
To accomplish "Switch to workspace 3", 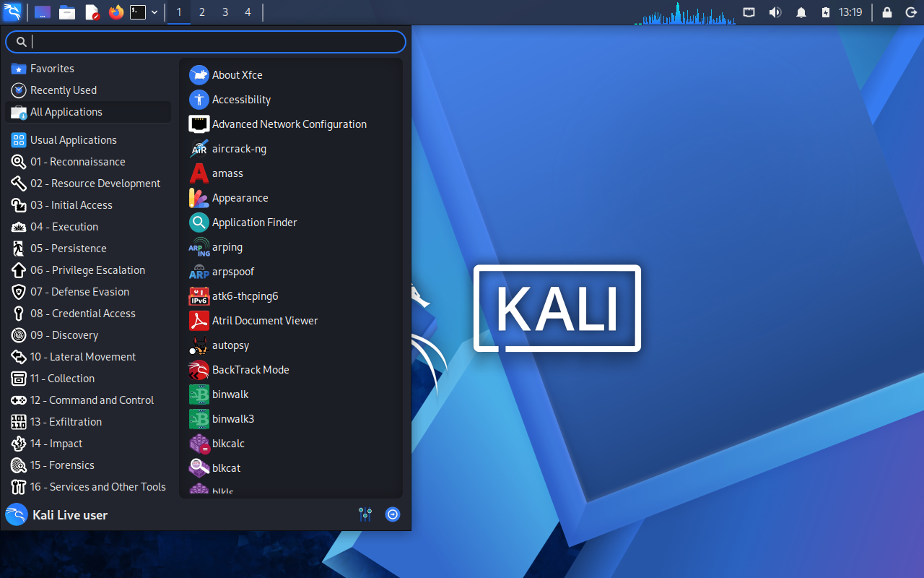I will pyautogui.click(x=225, y=12).
